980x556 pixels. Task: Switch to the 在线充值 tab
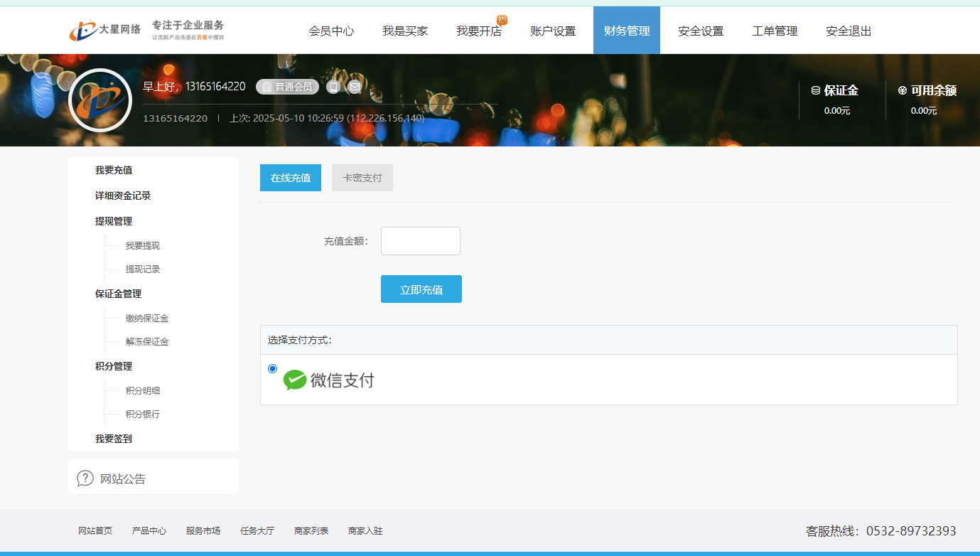[290, 178]
